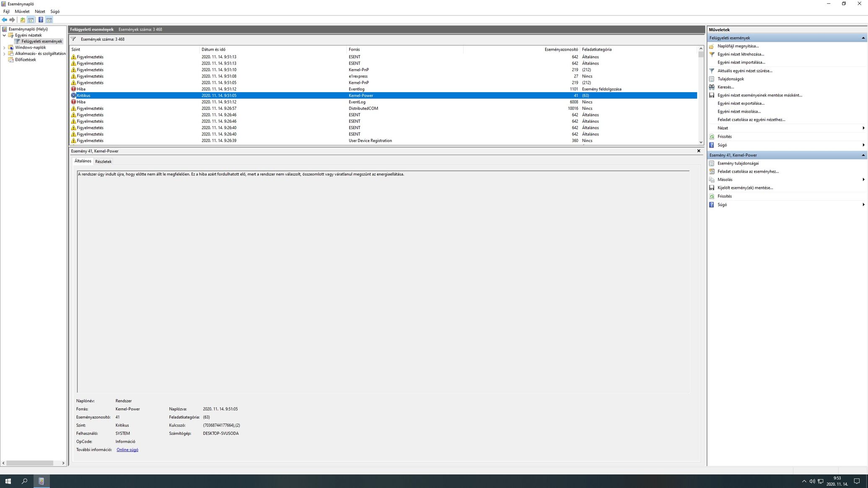Image resolution: width=868 pixels, height=488 pixels.
Task: Open Event Viewer from the taskbar
Action: [41, 481]
